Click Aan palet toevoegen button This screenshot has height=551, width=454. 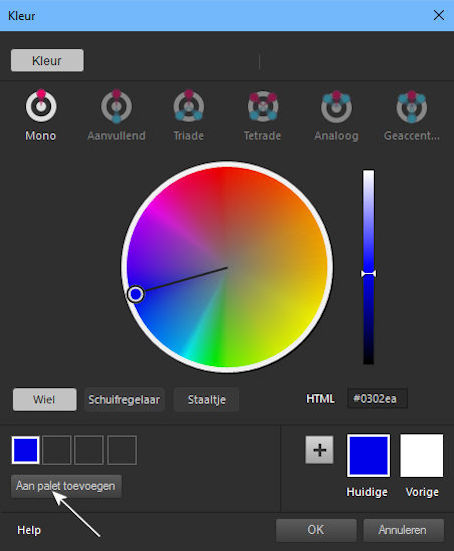tap(66, 486)
